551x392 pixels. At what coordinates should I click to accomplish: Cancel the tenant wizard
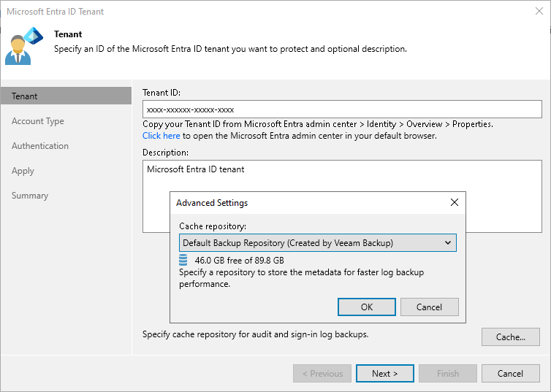pyautogui.click(x=511, y=374)
